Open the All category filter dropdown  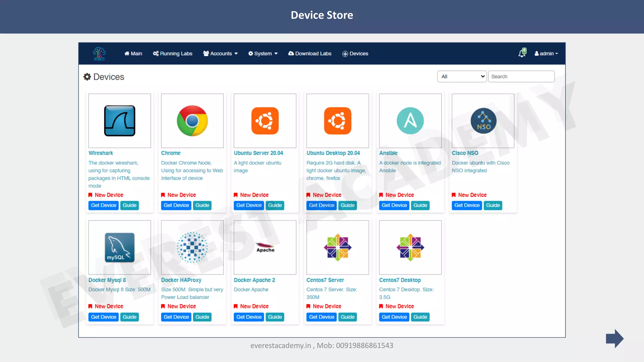pyautogui.click(x=462, y=76)
